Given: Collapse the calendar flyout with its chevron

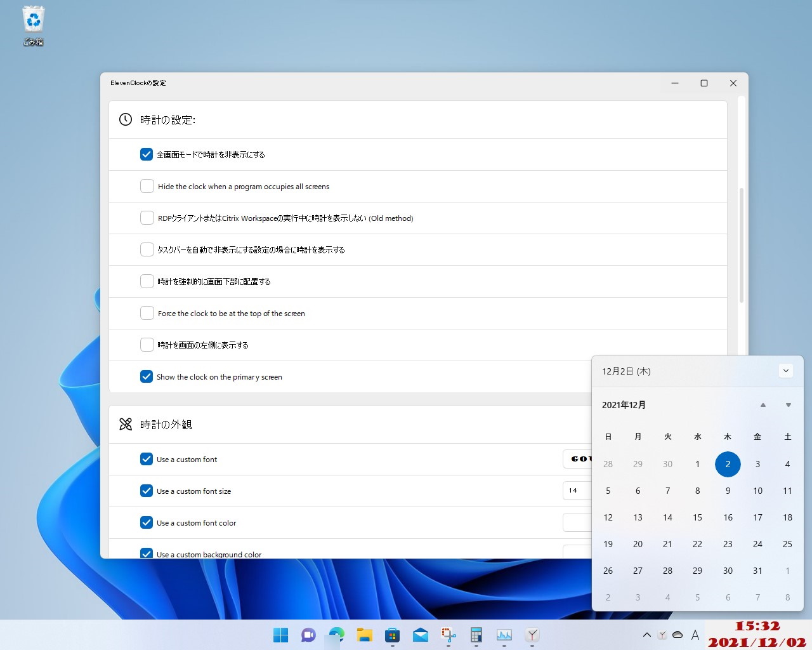Looking at the screenshot, I should tap(786, 371).
